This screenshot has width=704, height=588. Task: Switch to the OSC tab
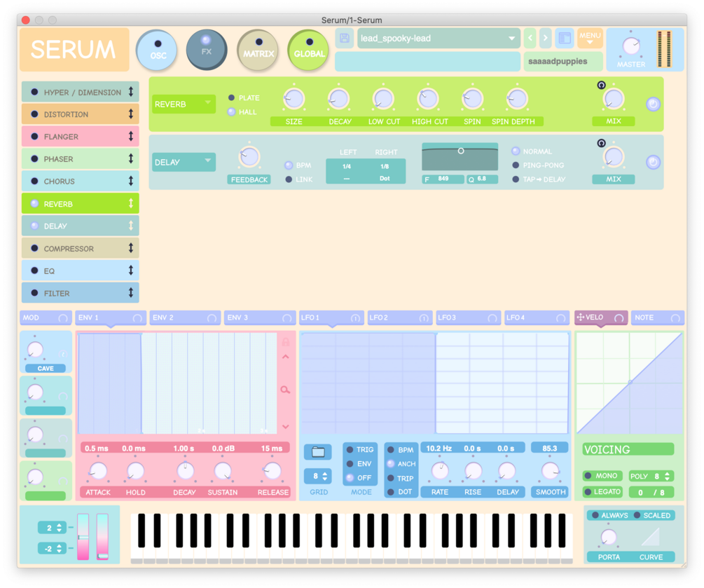pos(157,50)
